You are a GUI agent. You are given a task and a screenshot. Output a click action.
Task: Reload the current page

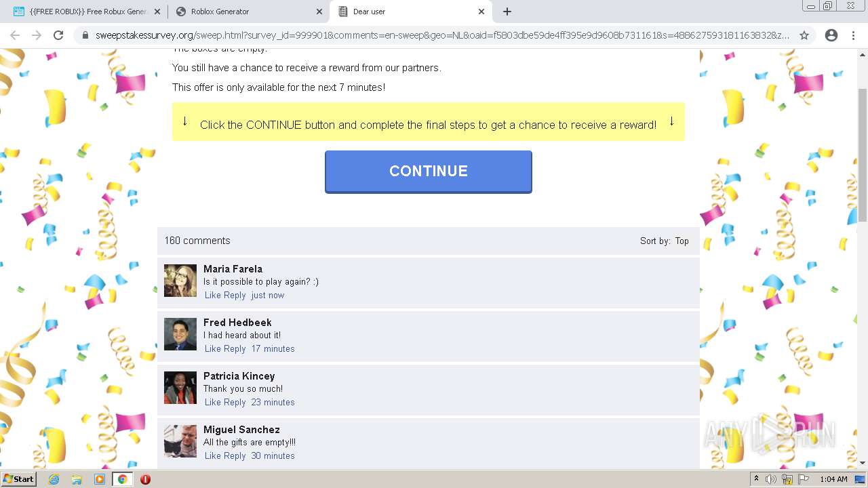(58, 35)
